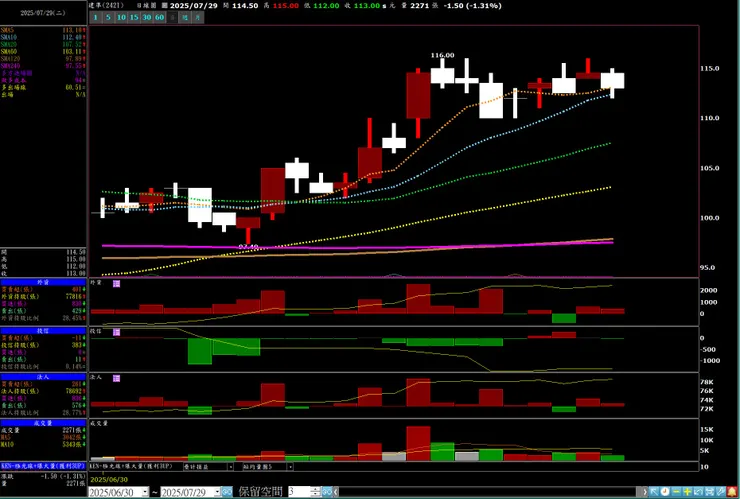Viewport: 740px width, 499px height.
Task: Click the 成交量 2271張 value row
Action: pyautogui.click(x=43, y=430)
